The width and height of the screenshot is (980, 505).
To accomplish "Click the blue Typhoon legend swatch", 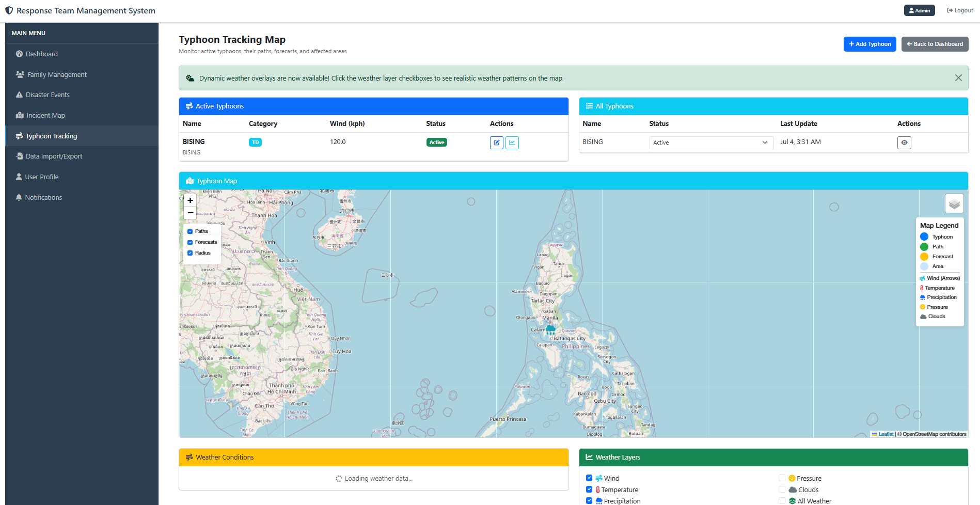I will point(924,236).
